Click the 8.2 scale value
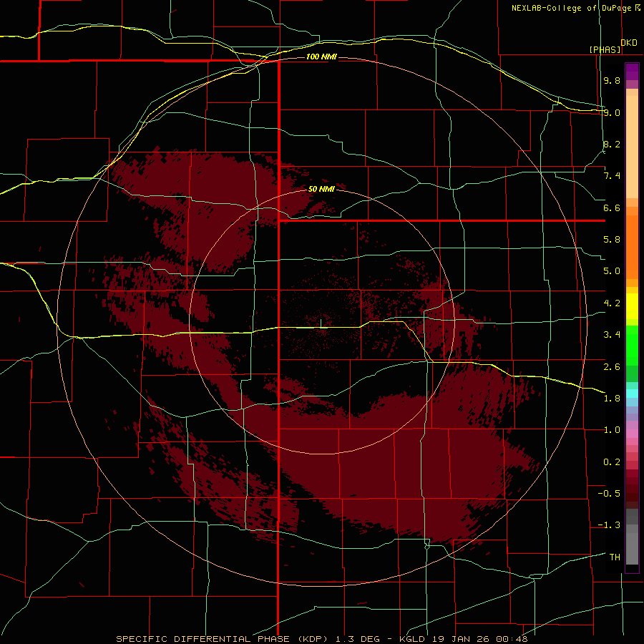 tap(612, 144)
